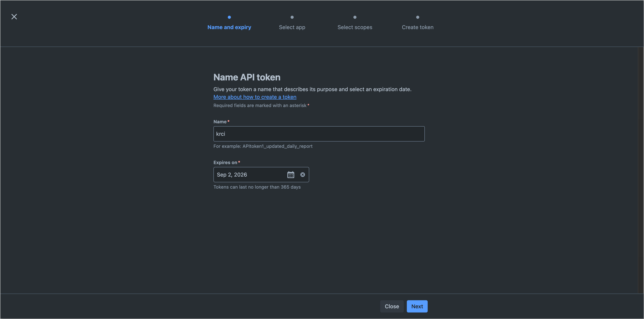Click the Expires on field label

pos(225,163)
